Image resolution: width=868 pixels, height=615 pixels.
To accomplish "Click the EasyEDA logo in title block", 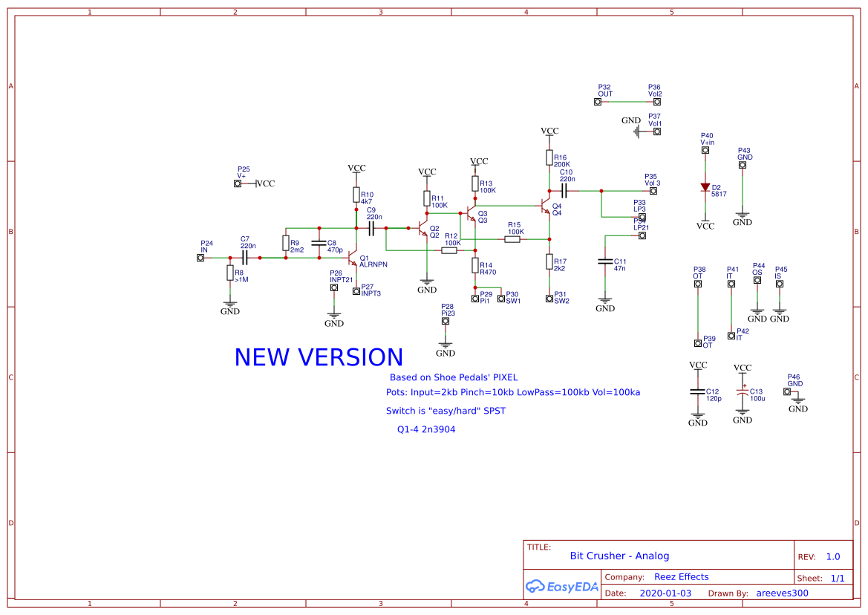I will 562,587.
